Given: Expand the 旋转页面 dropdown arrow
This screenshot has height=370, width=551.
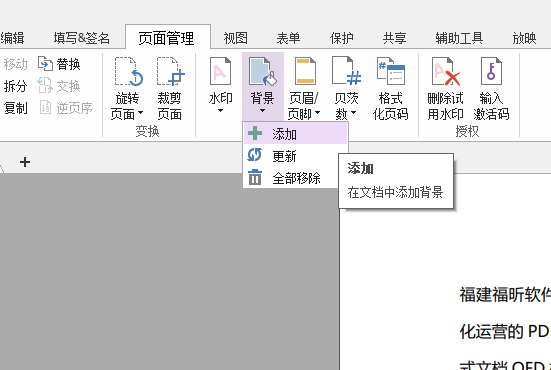Looking at the screenshot, I should coord(141,113).
